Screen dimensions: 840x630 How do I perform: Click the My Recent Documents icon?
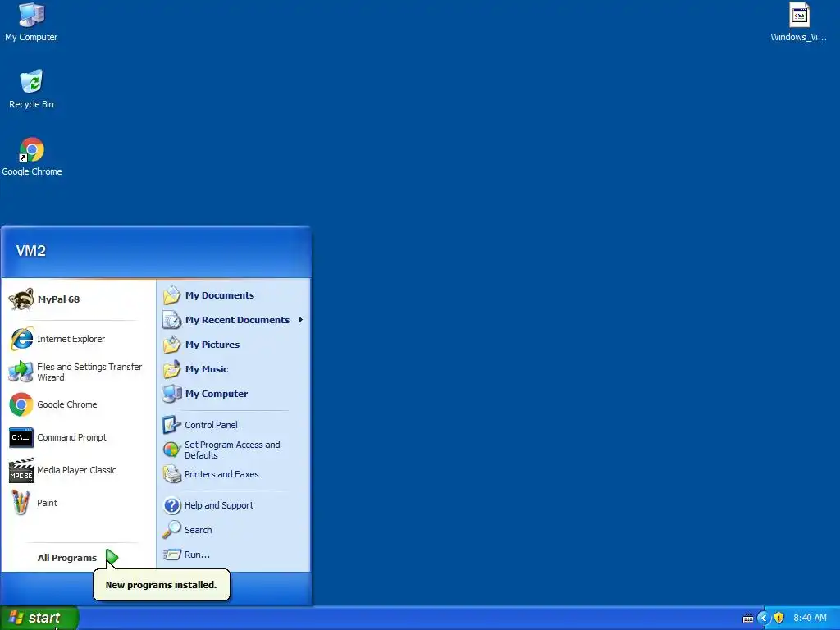coord(172,320)
